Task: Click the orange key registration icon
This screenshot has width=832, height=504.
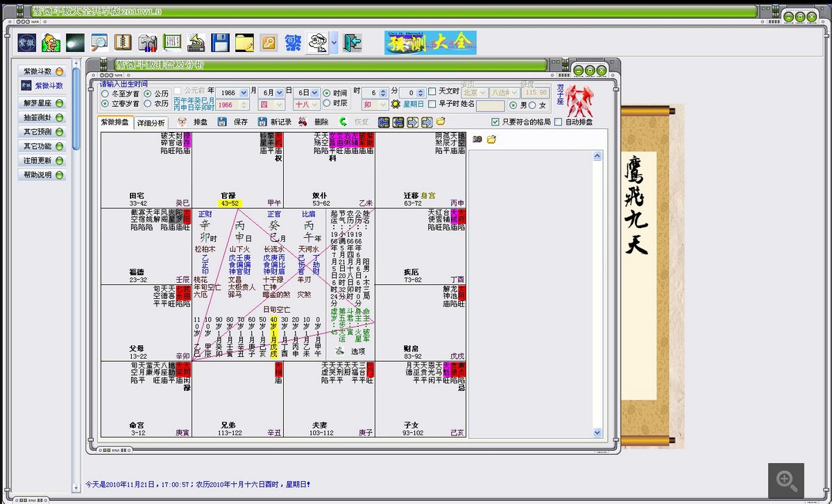Action: click(x=269, y=42)
